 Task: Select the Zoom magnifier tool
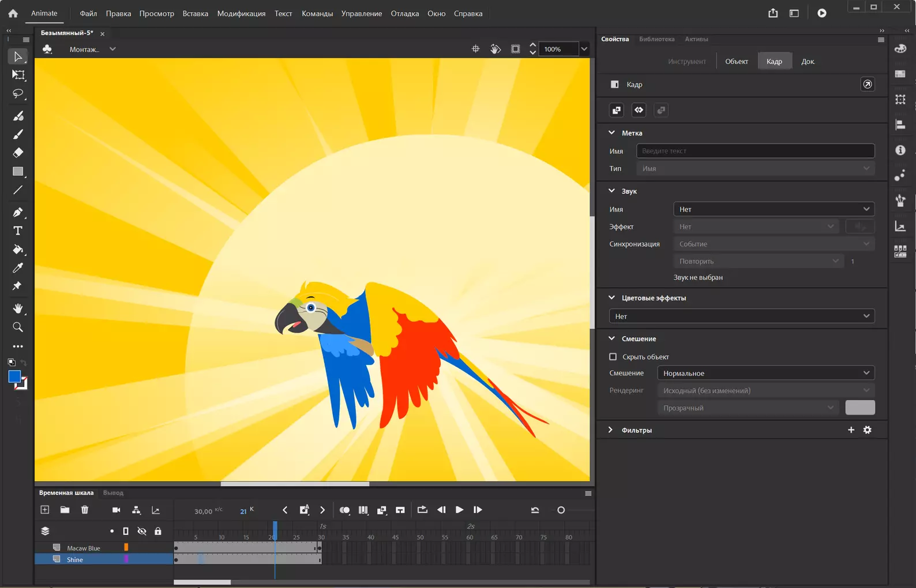point(18,327)
